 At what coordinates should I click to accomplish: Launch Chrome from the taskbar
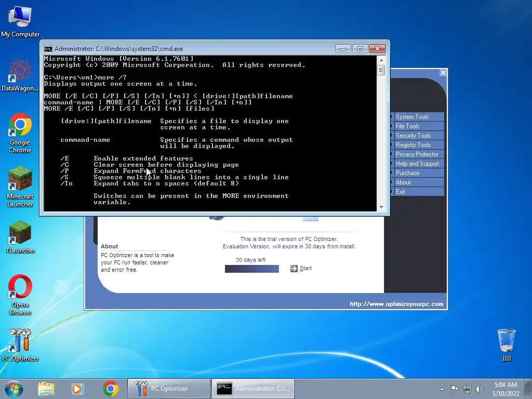(110, 389)
